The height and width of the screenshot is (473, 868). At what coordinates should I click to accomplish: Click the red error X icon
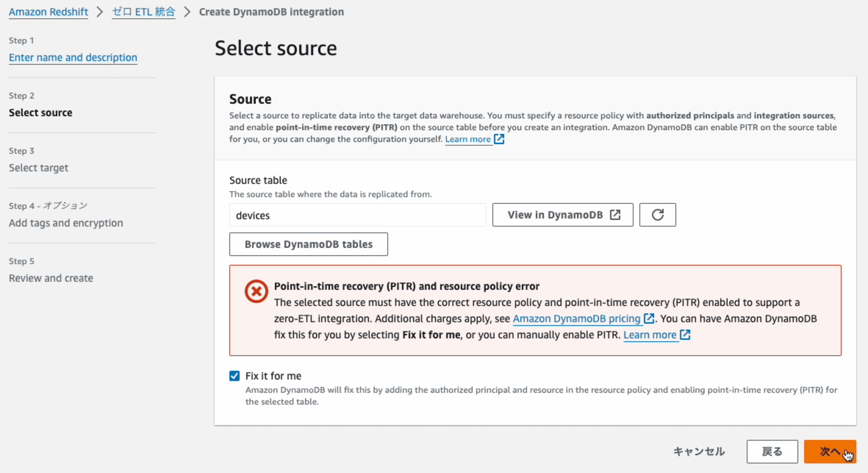[x=256, y=291]
